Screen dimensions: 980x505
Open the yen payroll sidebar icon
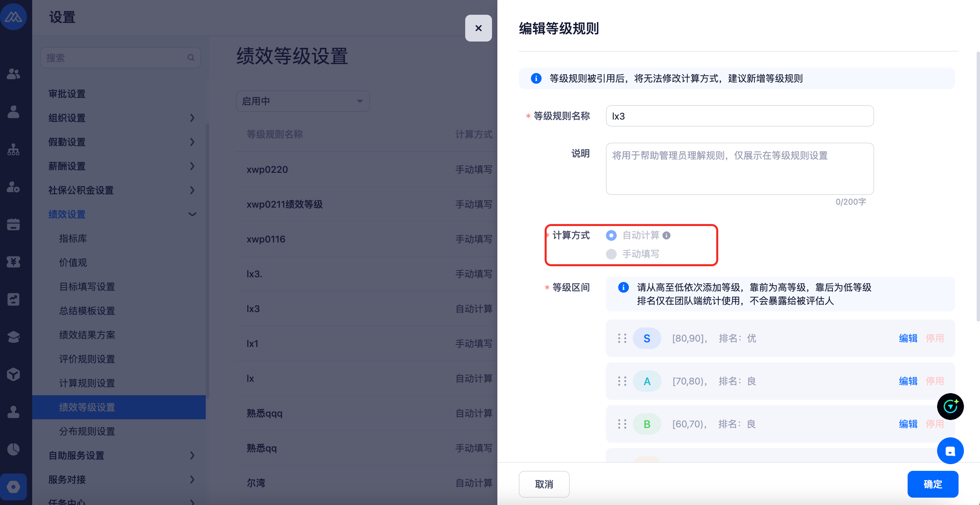[x=13, y=262]
